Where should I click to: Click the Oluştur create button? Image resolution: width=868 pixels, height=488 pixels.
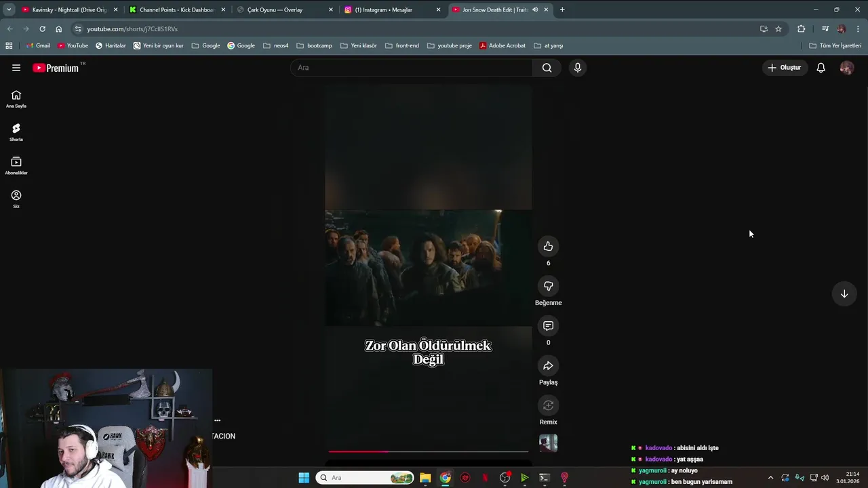click(784, 68)
